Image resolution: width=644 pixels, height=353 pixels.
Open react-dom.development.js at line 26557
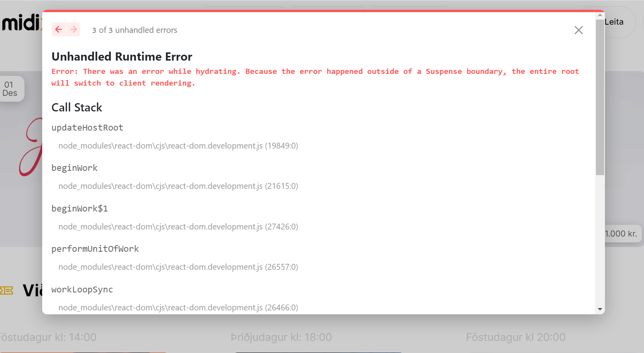tap(178, 267)
